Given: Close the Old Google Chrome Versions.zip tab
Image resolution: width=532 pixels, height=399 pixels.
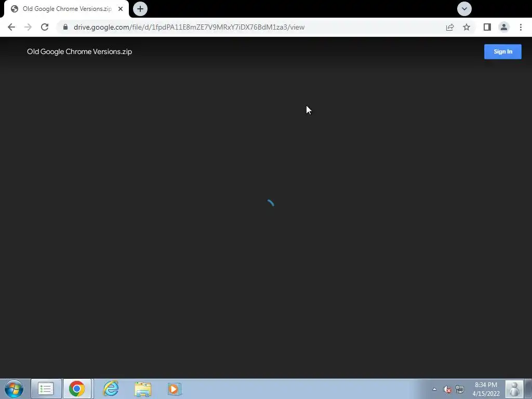Looking at the screenshot, I should tap(121, 9).
